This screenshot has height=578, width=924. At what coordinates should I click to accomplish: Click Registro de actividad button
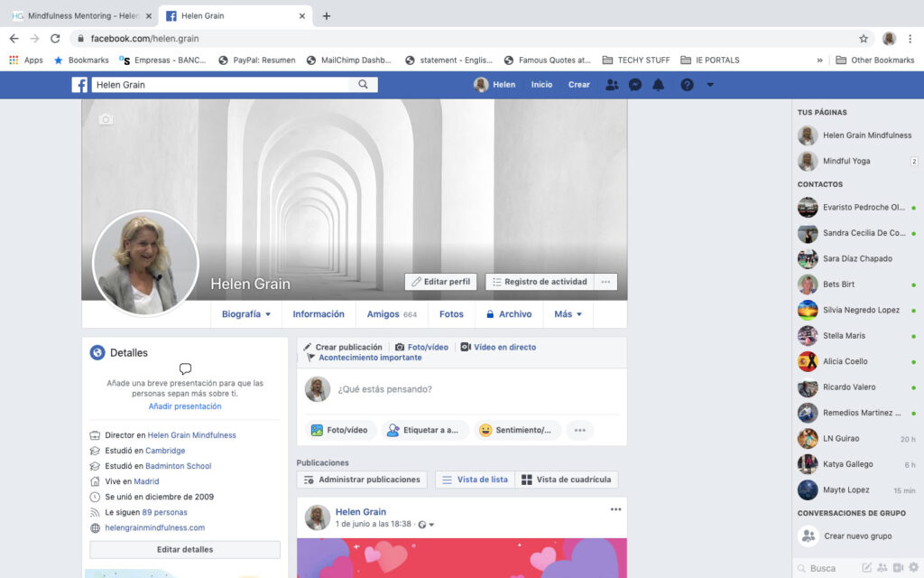click(540, 282)
